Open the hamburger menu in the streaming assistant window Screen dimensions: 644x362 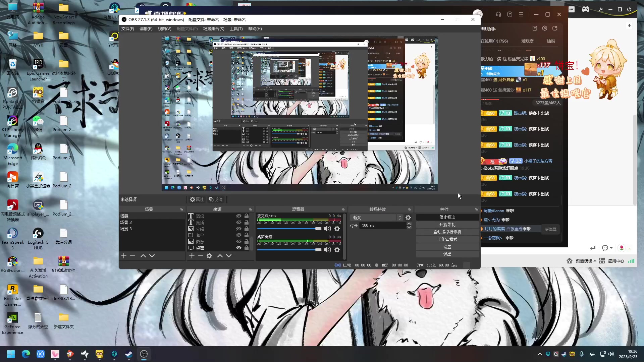pos(521,14)
